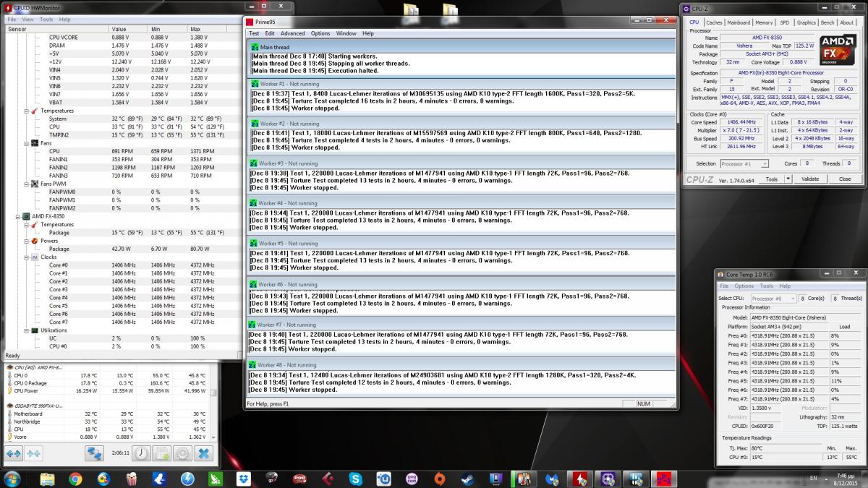Open Origin from the taskbar
The height and width of the screenshot is (488, 868).
click(439, 479)
